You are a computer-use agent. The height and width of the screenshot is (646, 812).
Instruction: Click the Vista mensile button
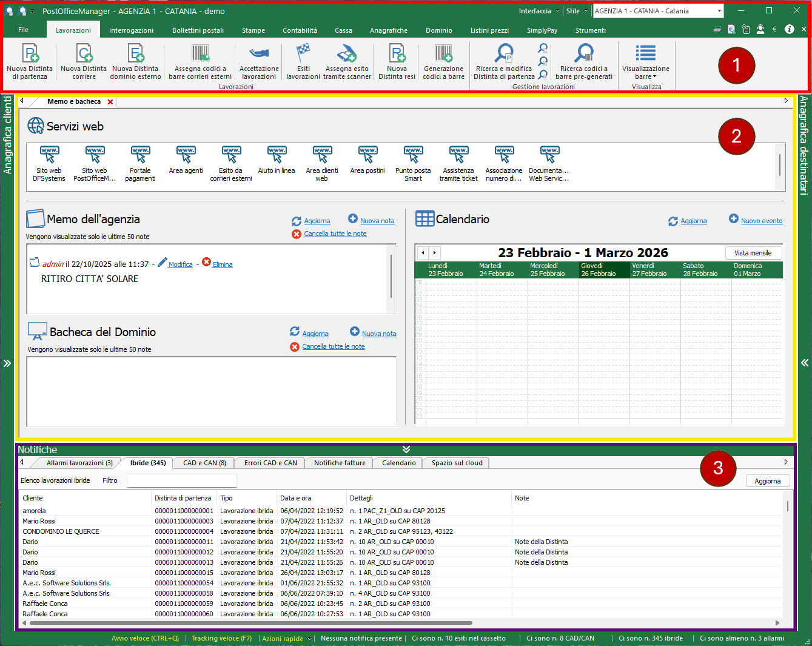pyautogui.click(x=753, y=253)
